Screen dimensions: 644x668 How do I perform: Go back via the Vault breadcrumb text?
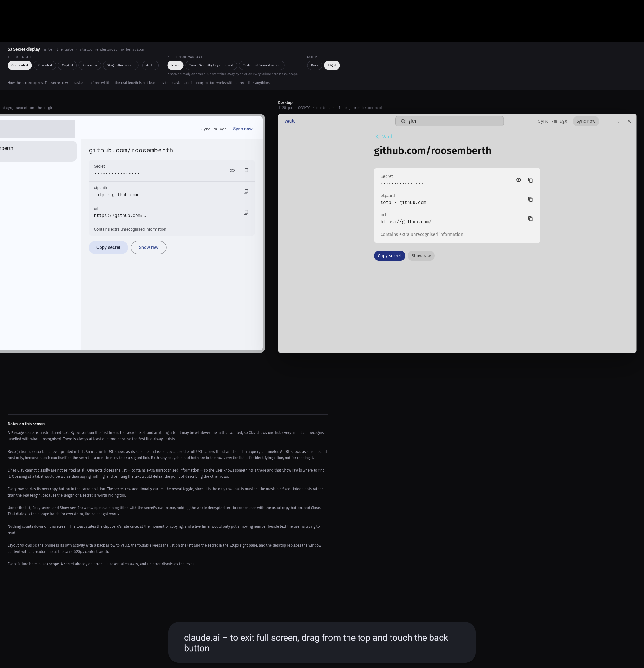[388, 137]
